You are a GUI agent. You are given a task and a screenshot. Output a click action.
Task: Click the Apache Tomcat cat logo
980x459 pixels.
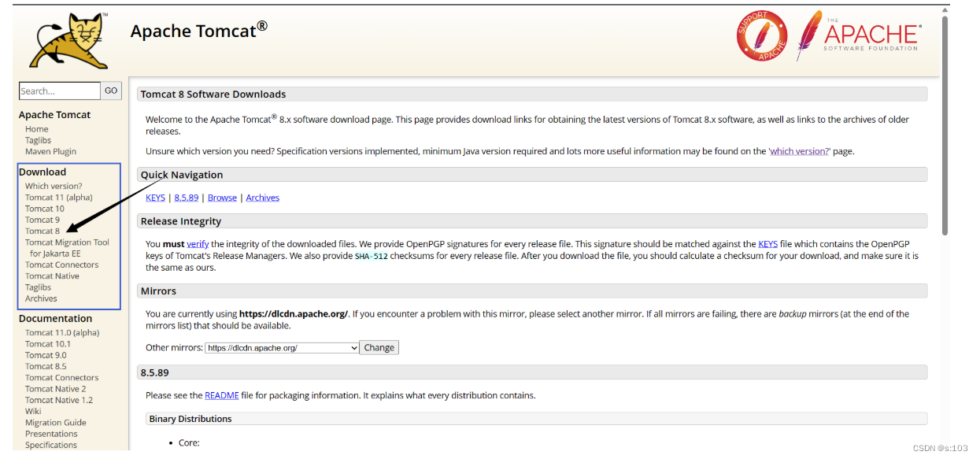pyautogui.click(x=68, y=41)
